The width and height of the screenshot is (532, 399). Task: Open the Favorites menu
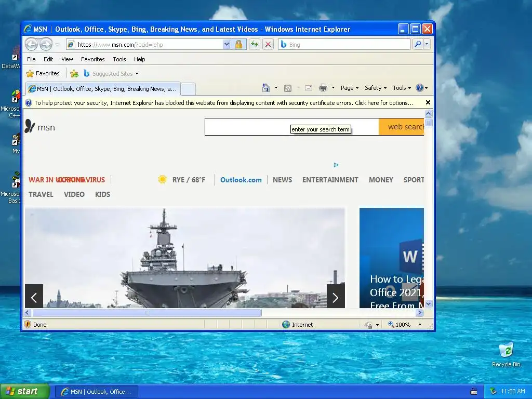click(92, 59)
